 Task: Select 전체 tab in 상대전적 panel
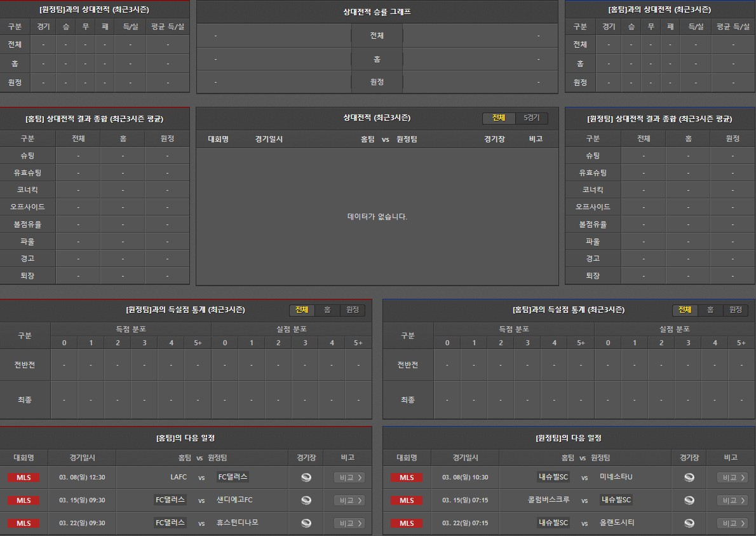click(x=499, y=118)
